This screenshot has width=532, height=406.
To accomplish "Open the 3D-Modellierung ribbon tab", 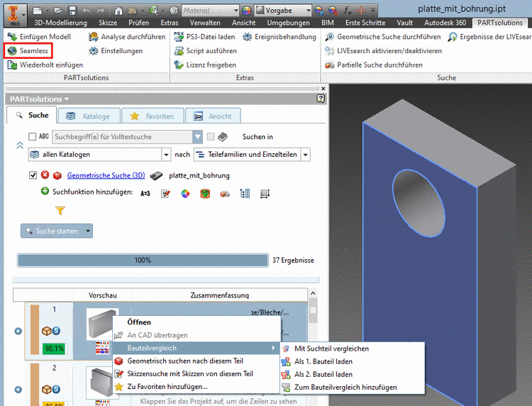I will click(60, 23).
